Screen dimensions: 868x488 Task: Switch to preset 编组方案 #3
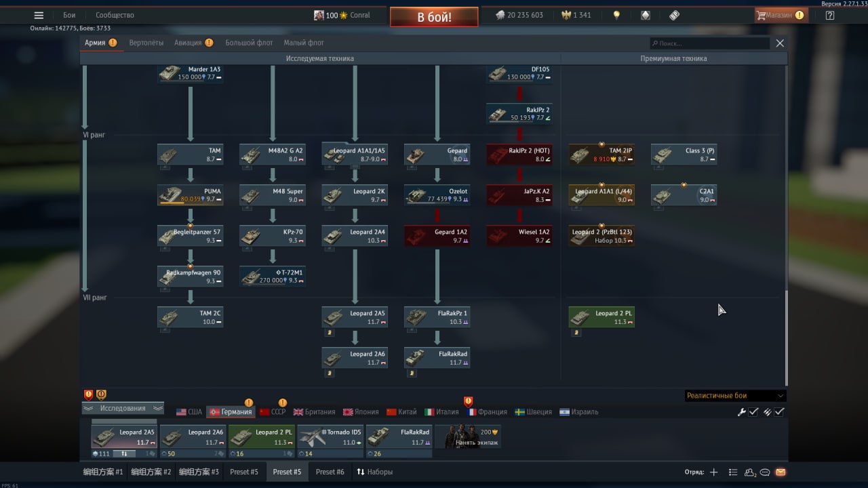pyautogui.click(x=199, y=472)
